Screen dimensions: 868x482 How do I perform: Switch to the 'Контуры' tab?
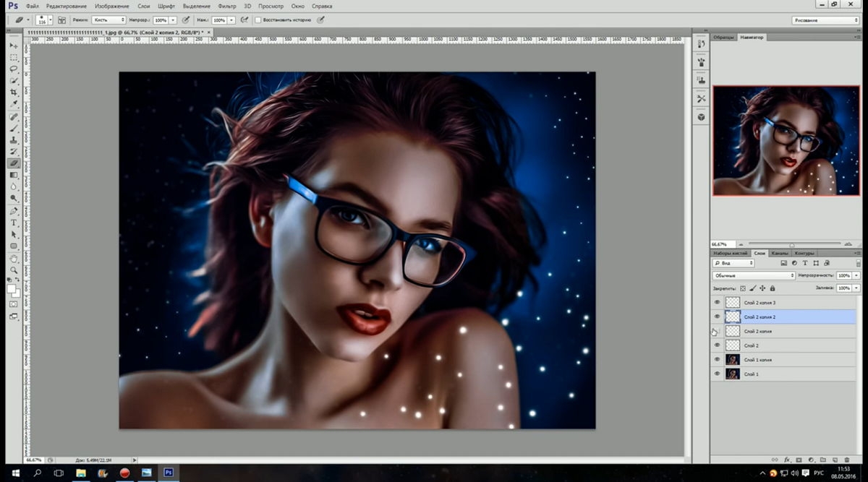click(x=804, y=253)
